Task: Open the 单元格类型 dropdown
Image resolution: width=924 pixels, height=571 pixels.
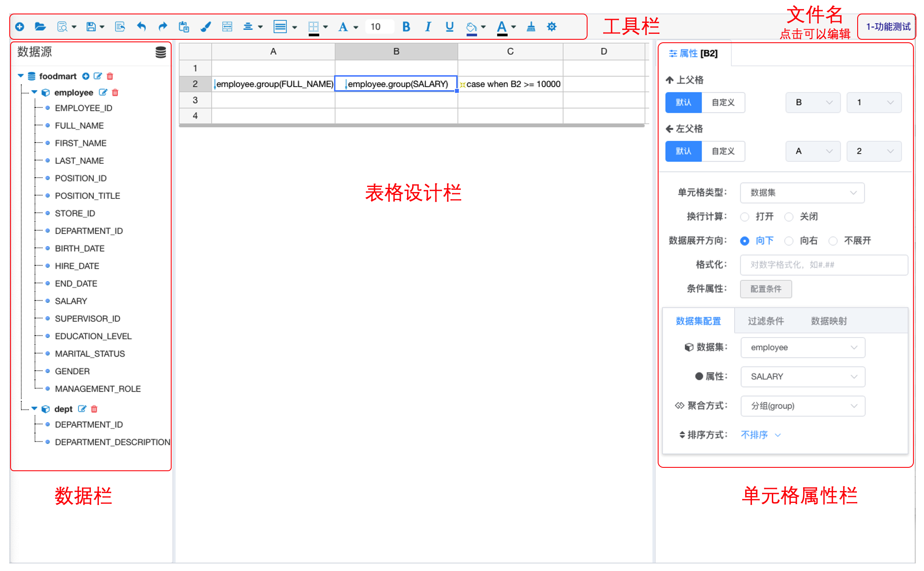Action: (x=802, y=193)
